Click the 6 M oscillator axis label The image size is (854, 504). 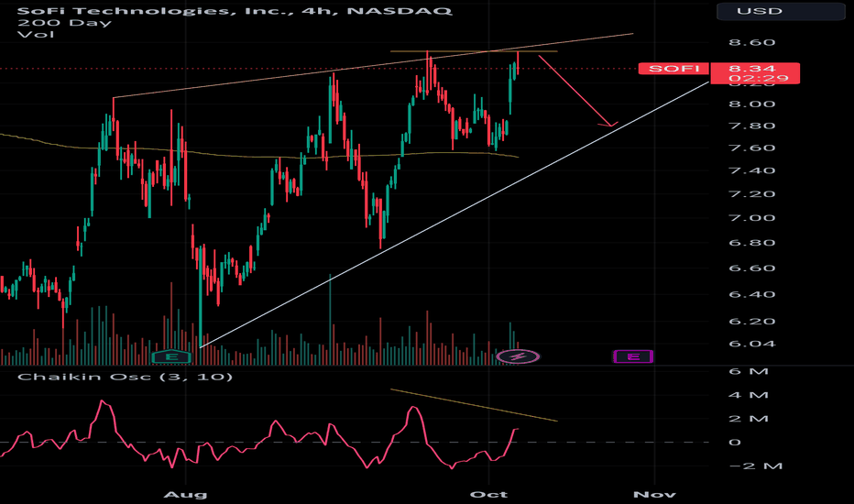[x=749, y=372]
